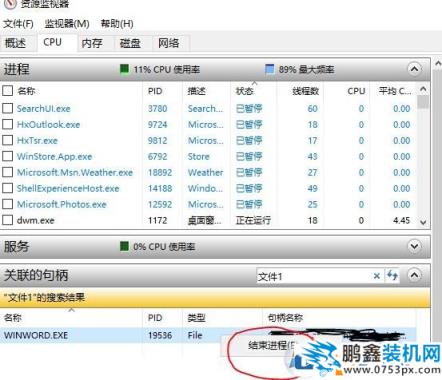Viewport: 442px width, 380px height.
Task: Clear the handle search with the X icon
Action: pos(377,276)
